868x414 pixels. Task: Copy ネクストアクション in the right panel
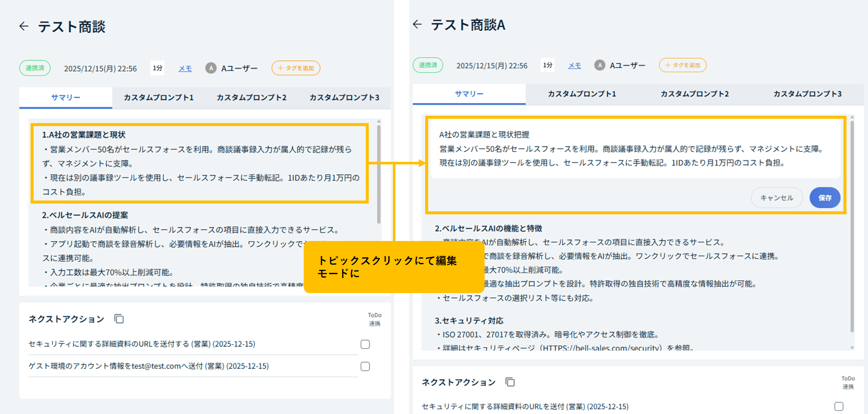(510, 382)
